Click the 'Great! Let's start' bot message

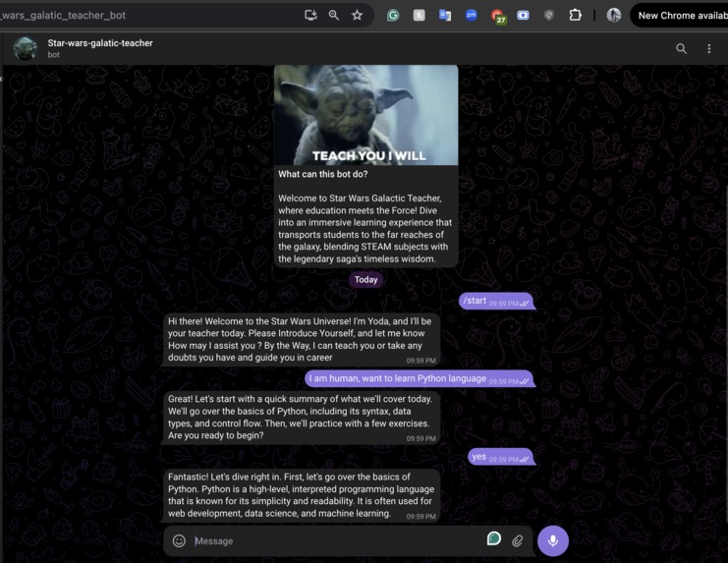tap(301, 418)
